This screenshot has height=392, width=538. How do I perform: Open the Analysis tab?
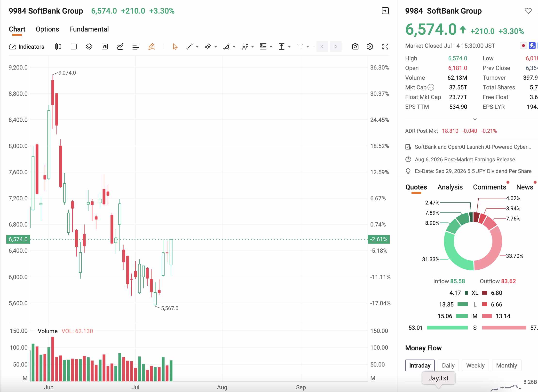[450, 187]
